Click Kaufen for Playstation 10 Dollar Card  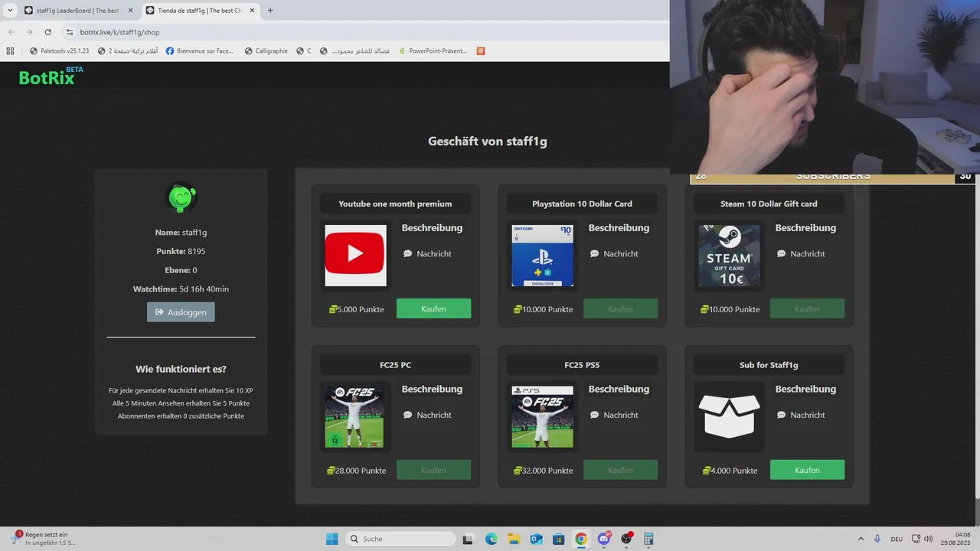(620, 308)
